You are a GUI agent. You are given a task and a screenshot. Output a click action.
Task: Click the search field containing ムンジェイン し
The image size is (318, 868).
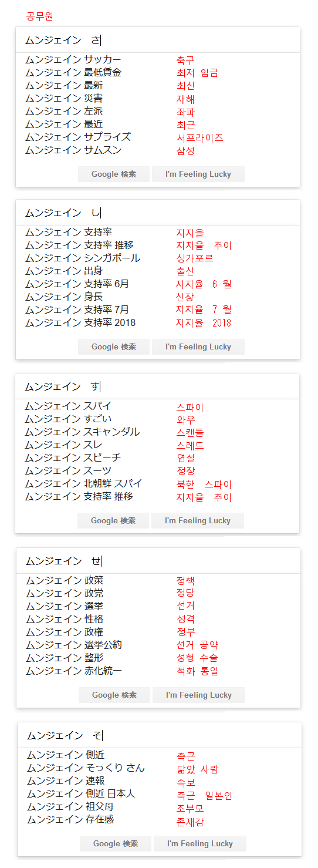pyautogui.click(x=158, y=213)
